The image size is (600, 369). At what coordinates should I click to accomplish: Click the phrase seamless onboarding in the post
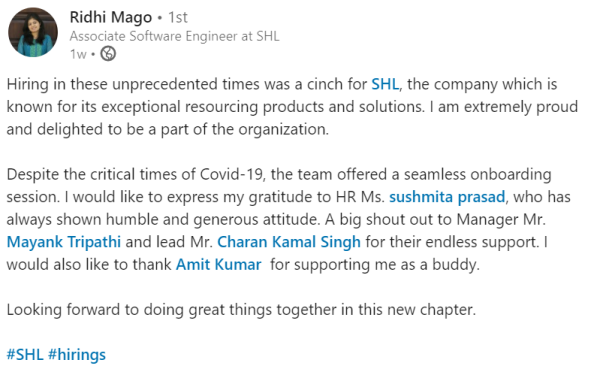tap(478, 174)
